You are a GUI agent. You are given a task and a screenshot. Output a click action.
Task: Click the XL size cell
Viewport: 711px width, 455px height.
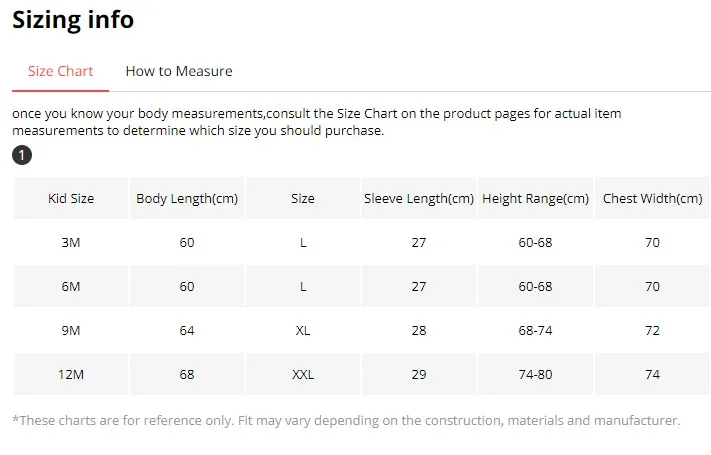[303, 331]
